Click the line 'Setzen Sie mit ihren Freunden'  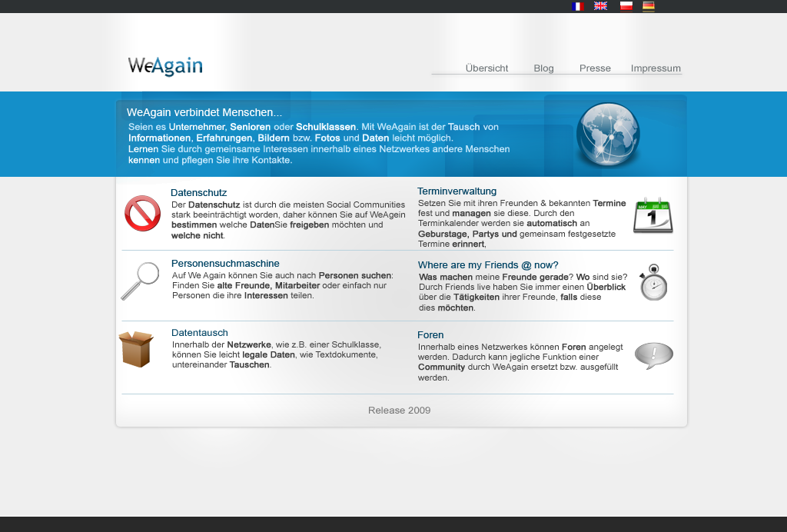point(522,203)
